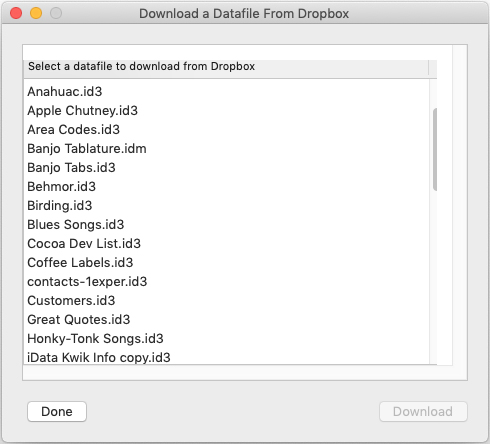Minimize the window with yellow button
Viewport: 490px width, 444px height.
[x=36, y=13]
